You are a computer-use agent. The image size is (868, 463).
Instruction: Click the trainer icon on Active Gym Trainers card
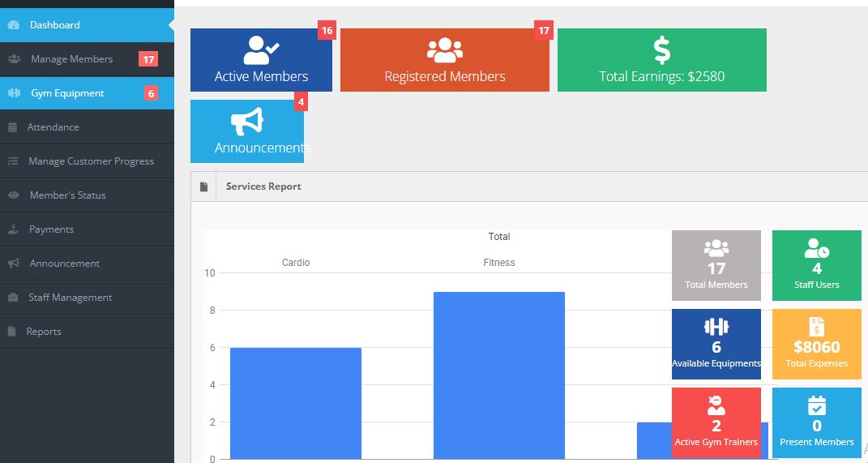tap(716, 405)
